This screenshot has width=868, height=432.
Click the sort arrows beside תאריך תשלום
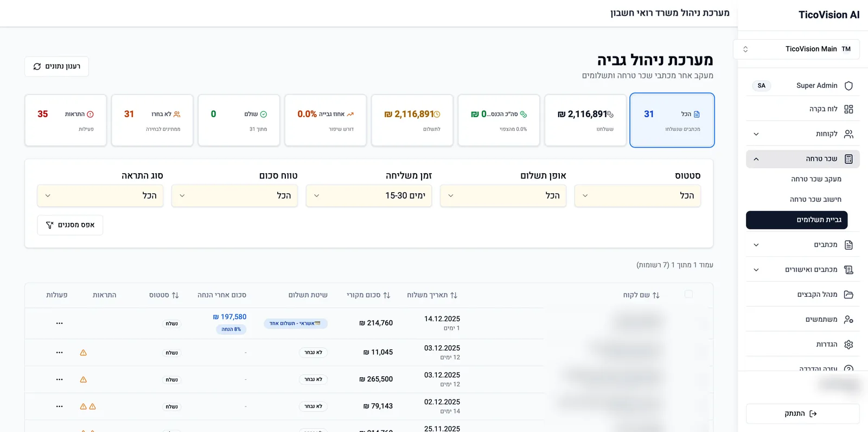tap(454, 295)
